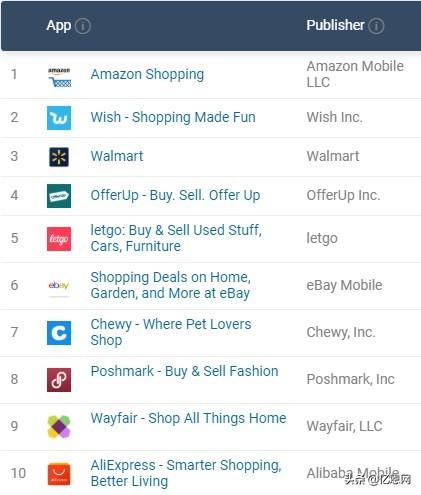Click the Wayfair colorful app icon

coord(59,427)
